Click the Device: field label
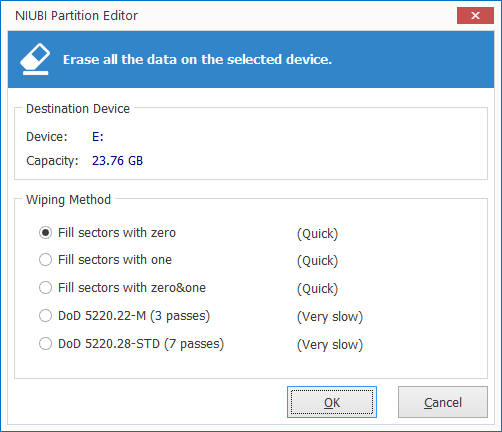The height and width of the screenshot is (432, 502). pos(47,137)
